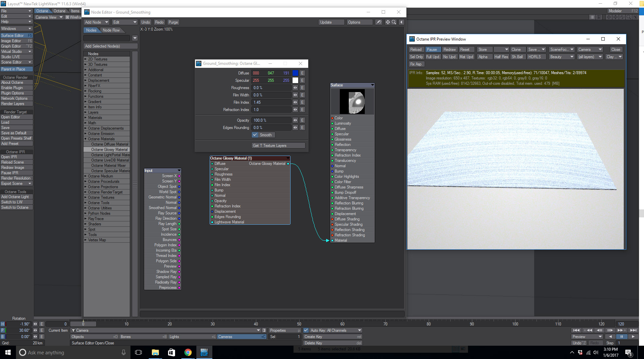This screenshot has width=644, height=359.
Task: Switch to the Node Flow tab
Action: pyautogui.click(x=111, y=30)
